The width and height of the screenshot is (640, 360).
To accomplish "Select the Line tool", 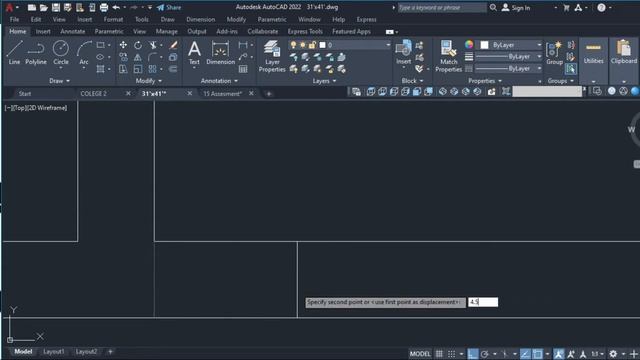I will pos(14,53).
